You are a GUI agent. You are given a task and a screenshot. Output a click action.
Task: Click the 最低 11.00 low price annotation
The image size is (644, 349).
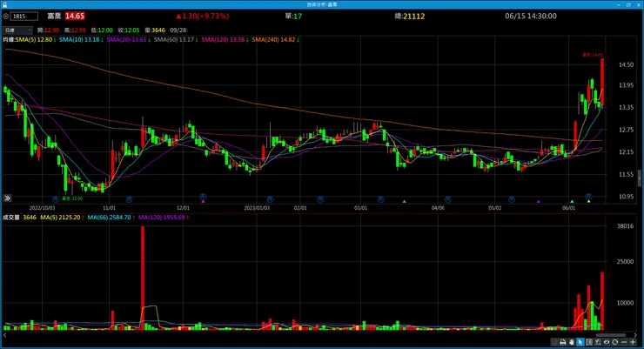tap(72, 198)
